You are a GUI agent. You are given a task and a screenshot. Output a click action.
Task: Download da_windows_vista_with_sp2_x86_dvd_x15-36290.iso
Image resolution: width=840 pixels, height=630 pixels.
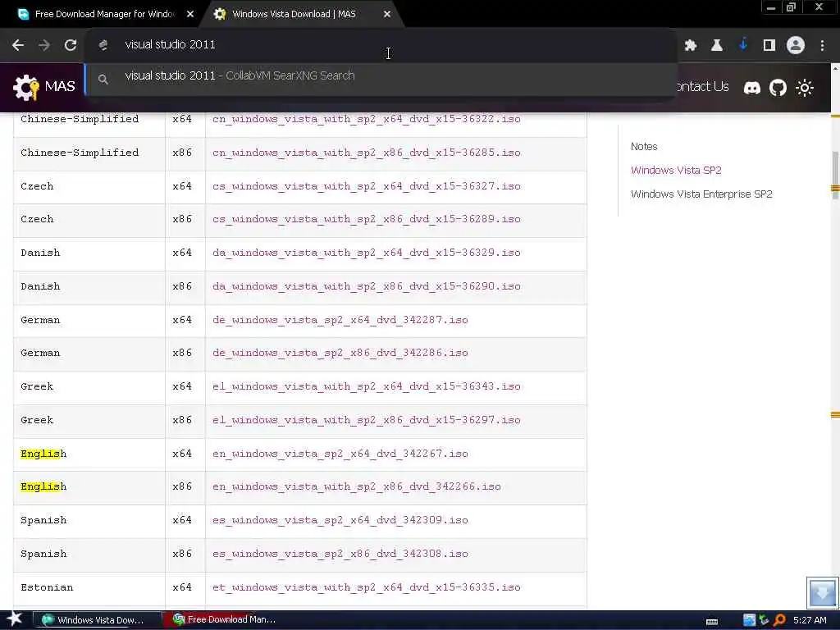(x=367, y=286)
